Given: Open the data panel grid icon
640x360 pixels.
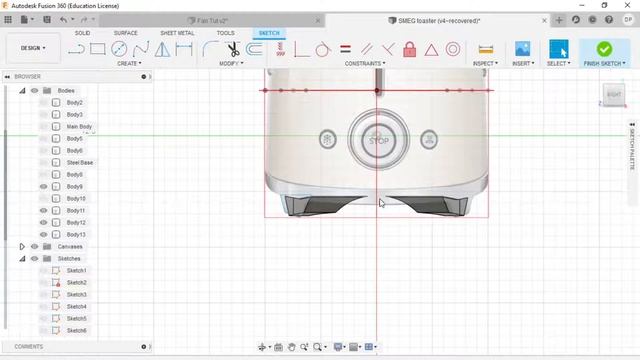Looking at the screenshot, I should 8,20.
